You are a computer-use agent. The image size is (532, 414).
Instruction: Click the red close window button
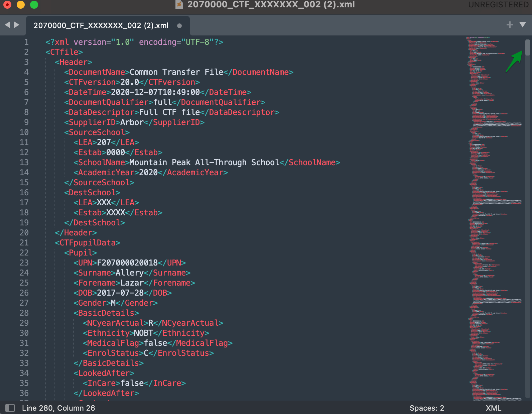pos(7,5)
